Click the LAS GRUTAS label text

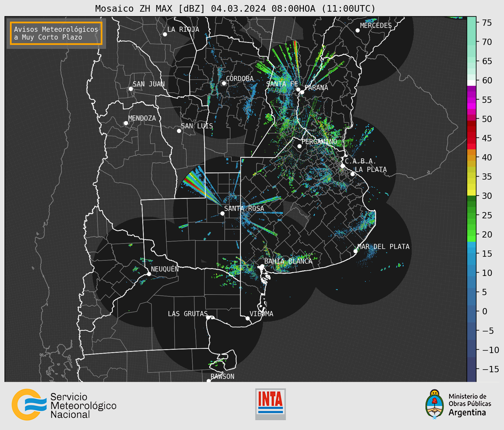(188, 314)
